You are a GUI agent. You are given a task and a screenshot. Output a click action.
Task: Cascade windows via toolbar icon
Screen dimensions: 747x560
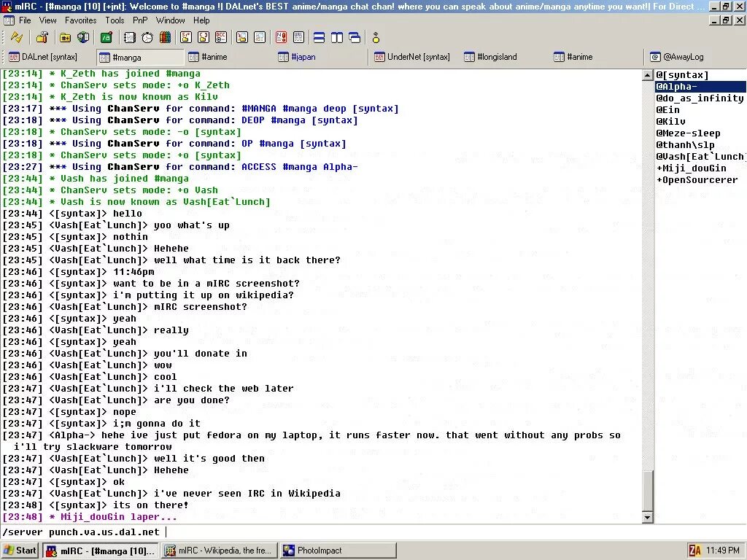355,37
